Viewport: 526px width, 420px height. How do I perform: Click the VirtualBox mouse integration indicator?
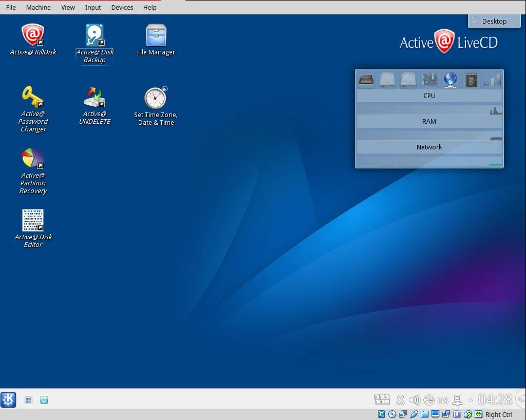point(467,414)
